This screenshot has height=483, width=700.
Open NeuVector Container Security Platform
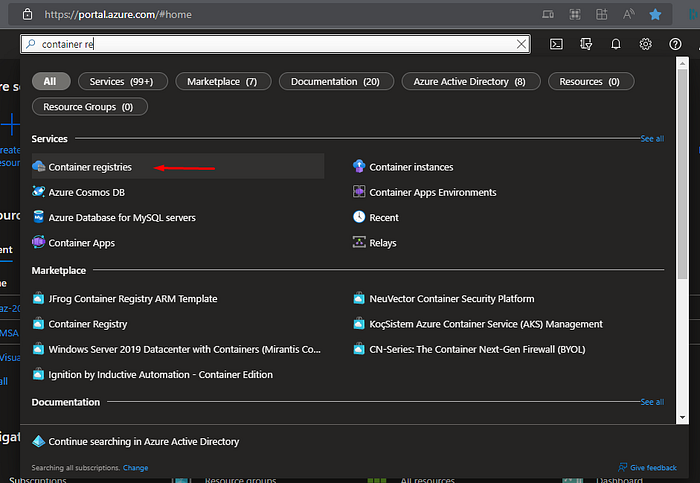click(x=451, y=299)
